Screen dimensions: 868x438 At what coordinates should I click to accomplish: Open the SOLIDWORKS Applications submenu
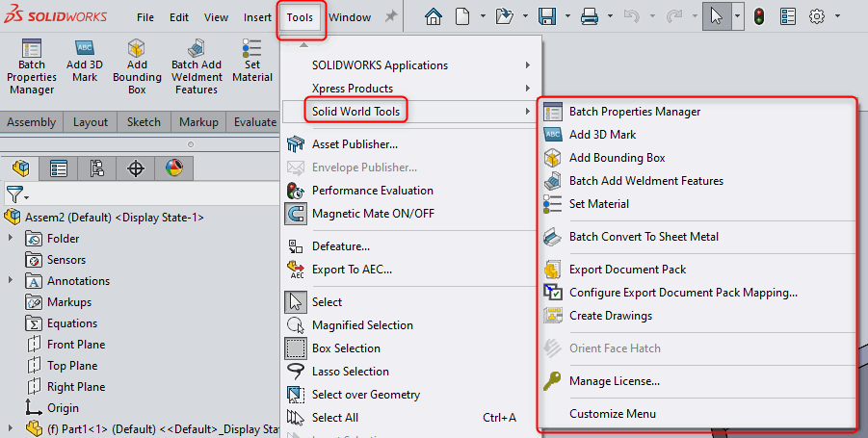380,65
